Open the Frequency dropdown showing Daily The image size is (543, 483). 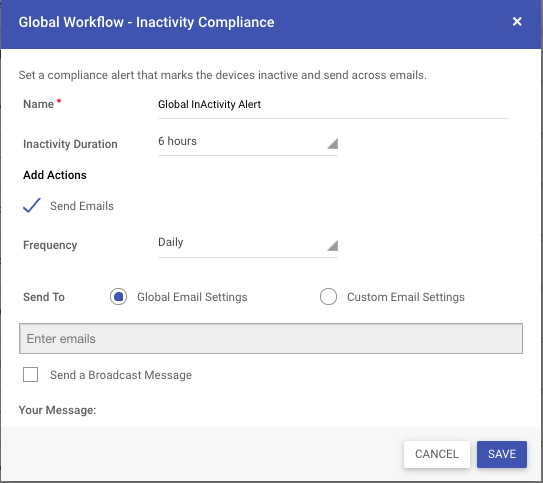(x=248, y=244)
